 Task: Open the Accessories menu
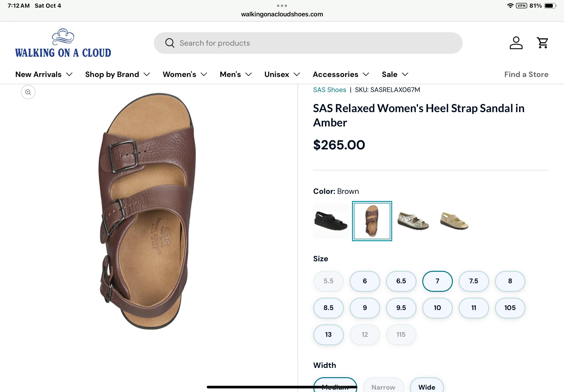pos(341,74)
